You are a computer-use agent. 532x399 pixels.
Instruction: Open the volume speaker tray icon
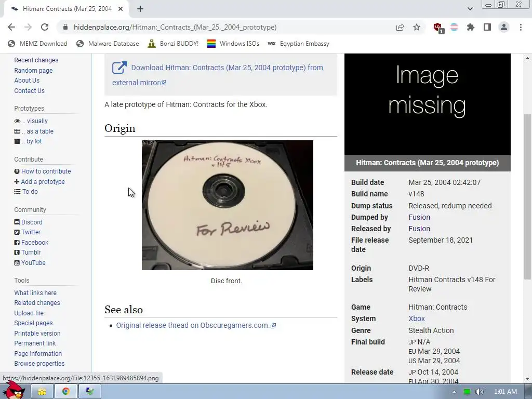pyautogui.click(x=479, y=392)
